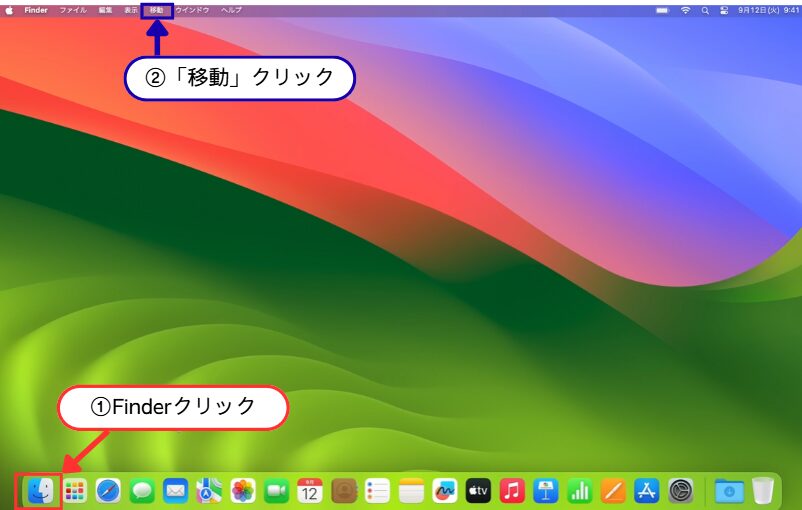Open Calendar showing date 12
Viewport: 802px width, 510px height.
coord(310,490)
